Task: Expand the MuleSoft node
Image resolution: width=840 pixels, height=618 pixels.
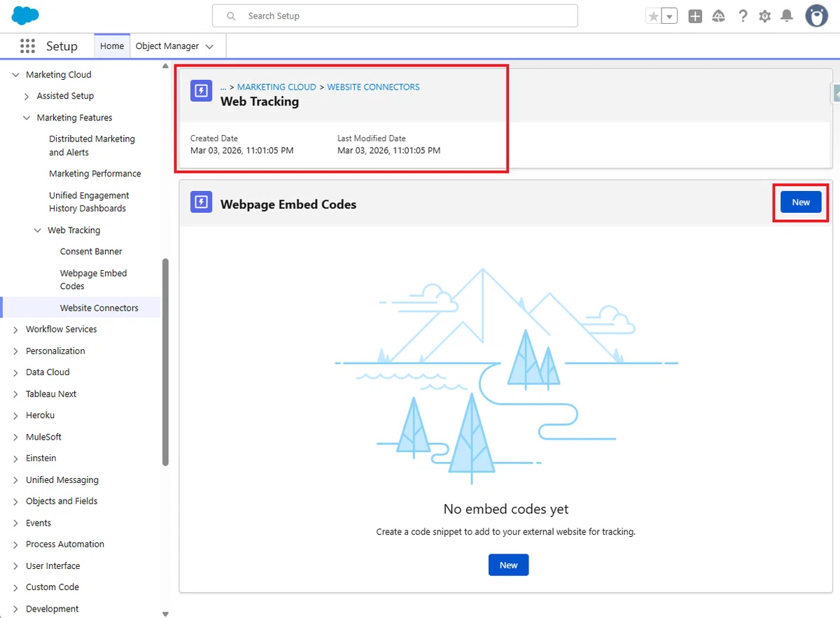Action: tap(16, 437)
